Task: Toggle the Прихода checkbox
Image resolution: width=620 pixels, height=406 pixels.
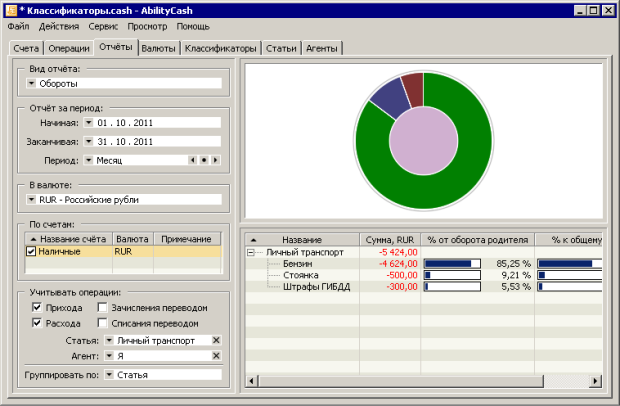Action: 38,308
